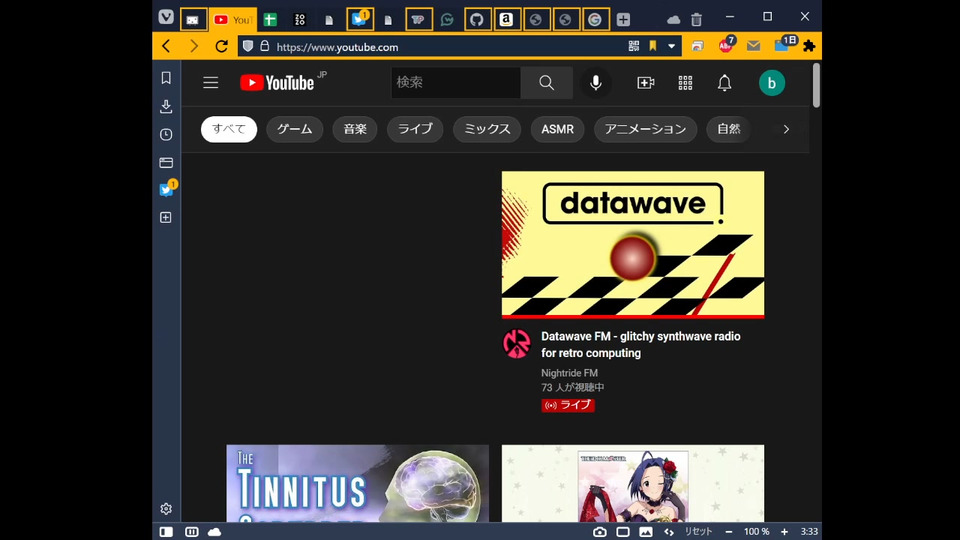Open YouTube notifications bell
The image size is (960, 540).
(724, 83)
